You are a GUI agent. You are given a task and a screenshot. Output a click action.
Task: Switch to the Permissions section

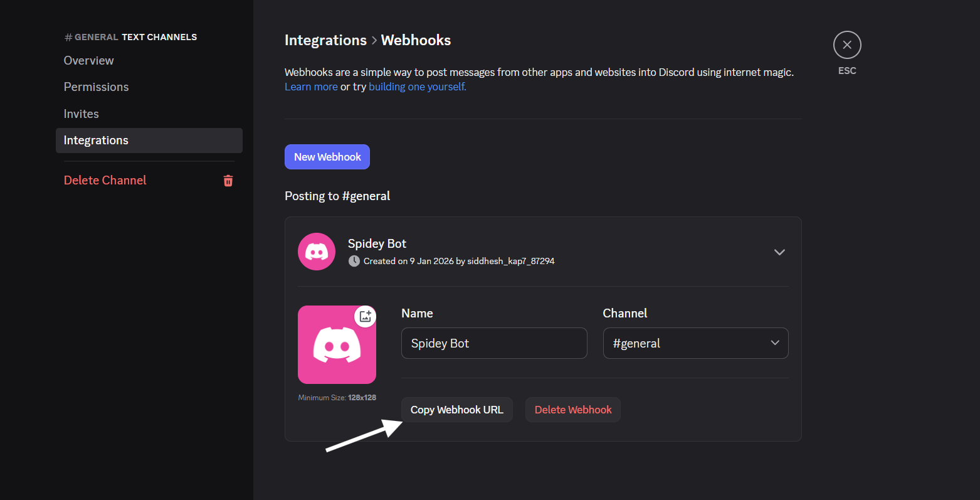(x=96, y=87)
